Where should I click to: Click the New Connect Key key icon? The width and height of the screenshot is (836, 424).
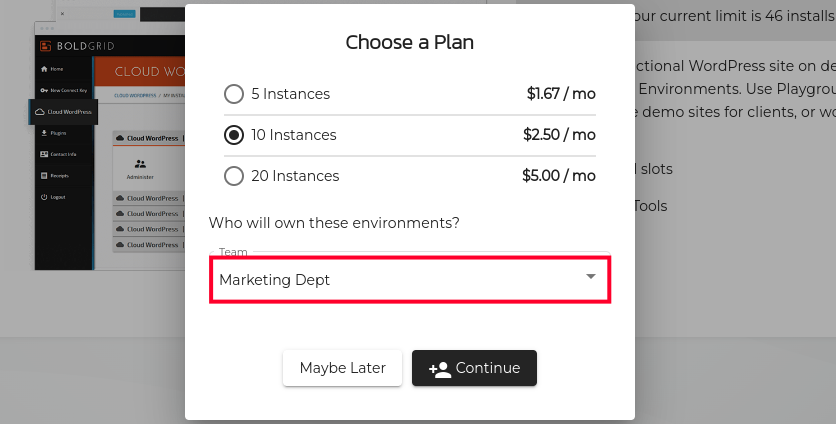click(43, 90)
